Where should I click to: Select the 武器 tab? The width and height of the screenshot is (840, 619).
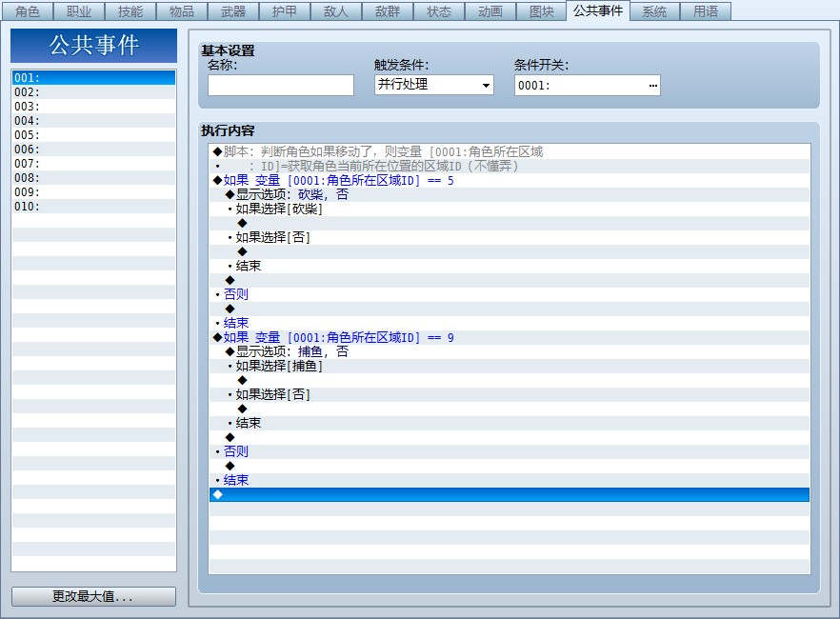[233, 11]
